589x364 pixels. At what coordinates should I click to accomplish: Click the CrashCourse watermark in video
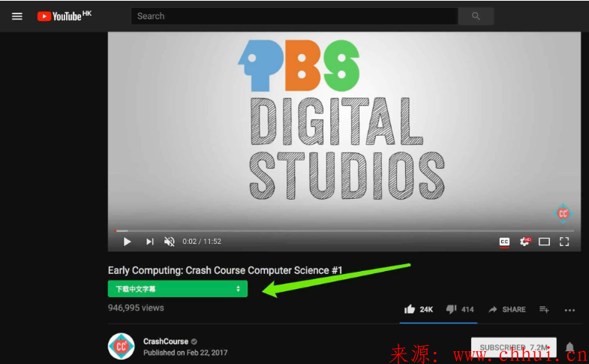click(x=562, y=213)
